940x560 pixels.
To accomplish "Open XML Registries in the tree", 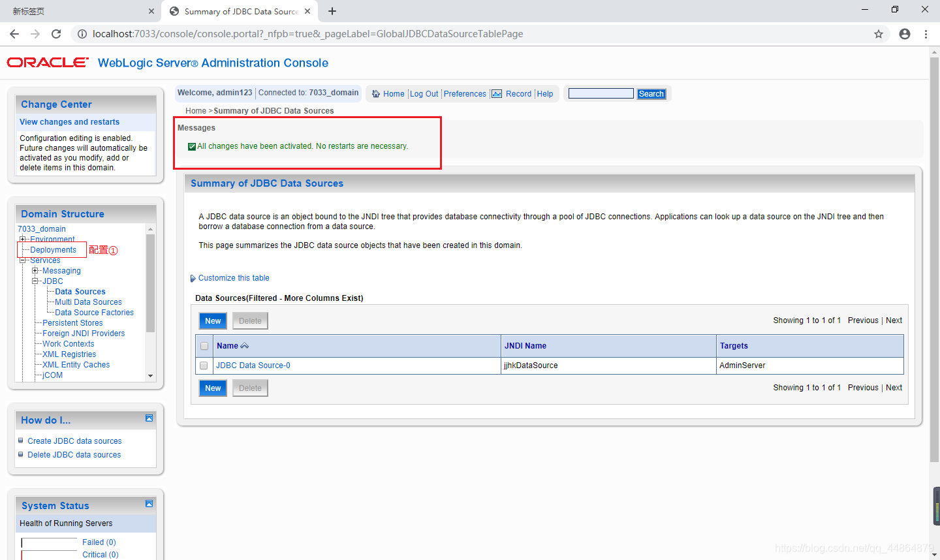I will tap(69, 354).
